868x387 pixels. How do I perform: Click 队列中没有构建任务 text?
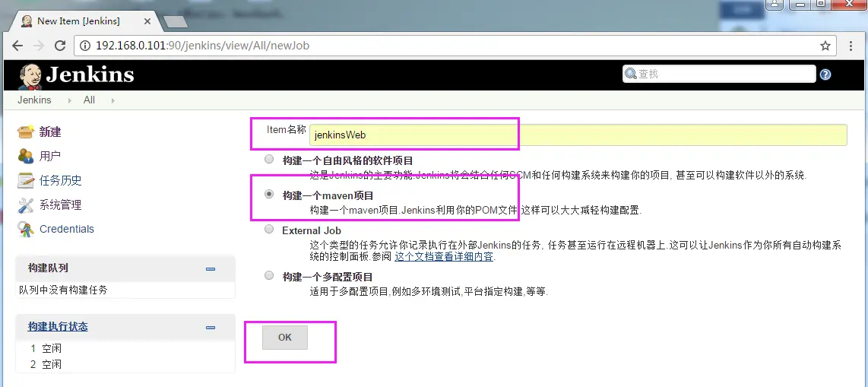63,290
